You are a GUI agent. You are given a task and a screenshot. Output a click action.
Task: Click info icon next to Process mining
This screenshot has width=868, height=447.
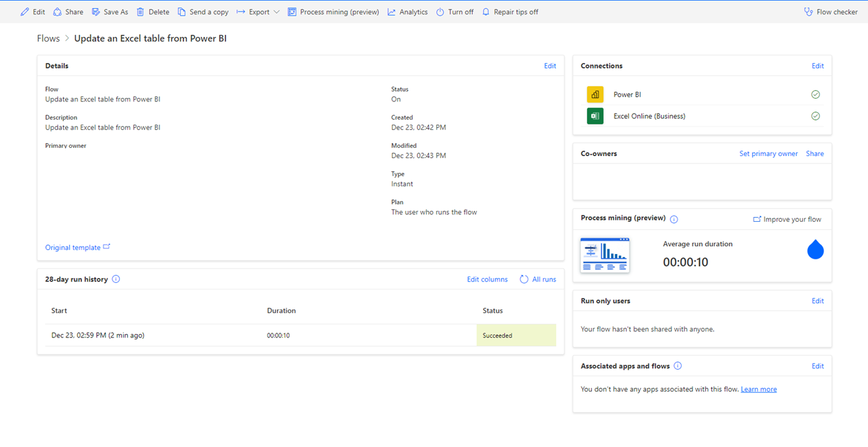674,219
